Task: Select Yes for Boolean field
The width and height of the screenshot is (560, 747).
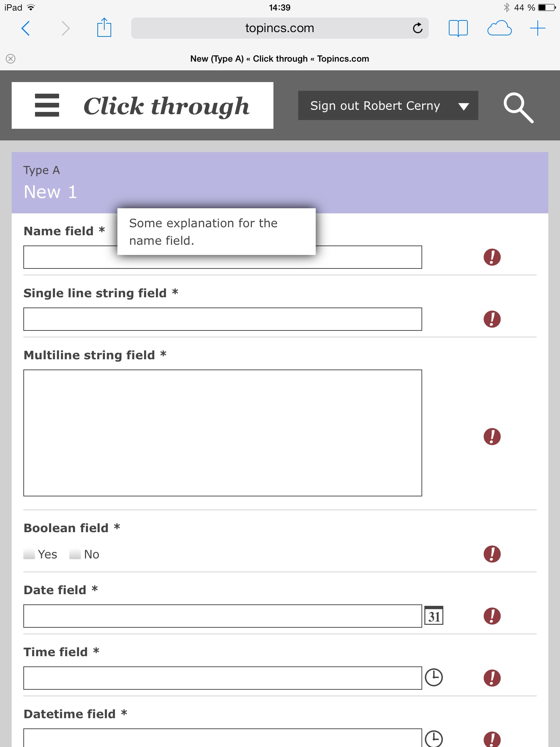Action: [x=30, y=554]
